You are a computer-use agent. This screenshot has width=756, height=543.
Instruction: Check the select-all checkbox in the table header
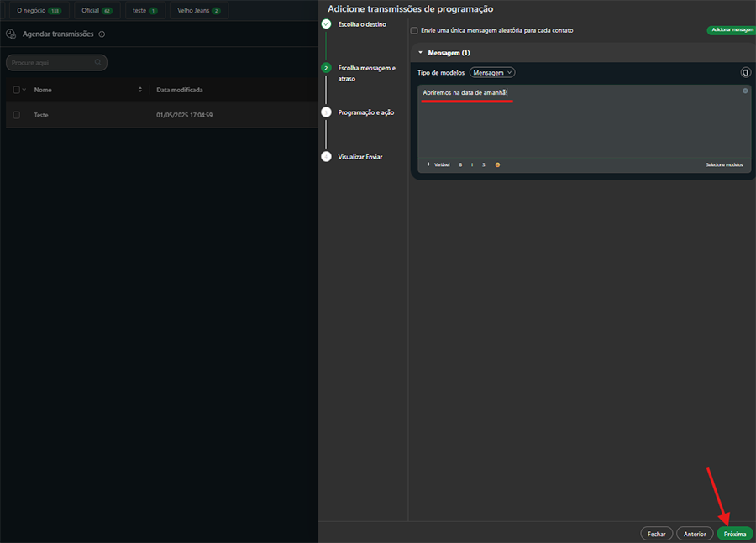tap(16, 90)
